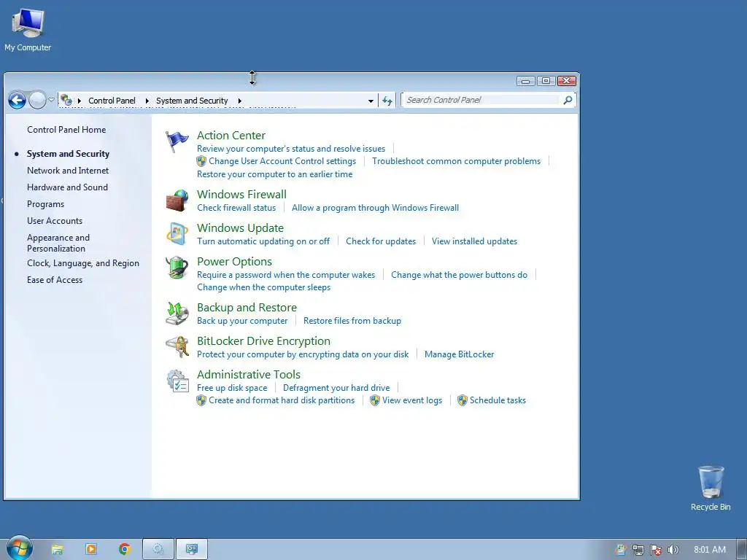747x560 pixels.
Task: Click Check for updates
Action: [x=381, y=241]
